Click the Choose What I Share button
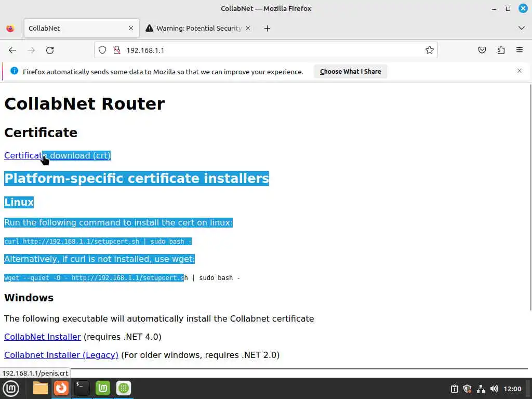This screenshot has width=532, height=399. [x=350, y=72]
